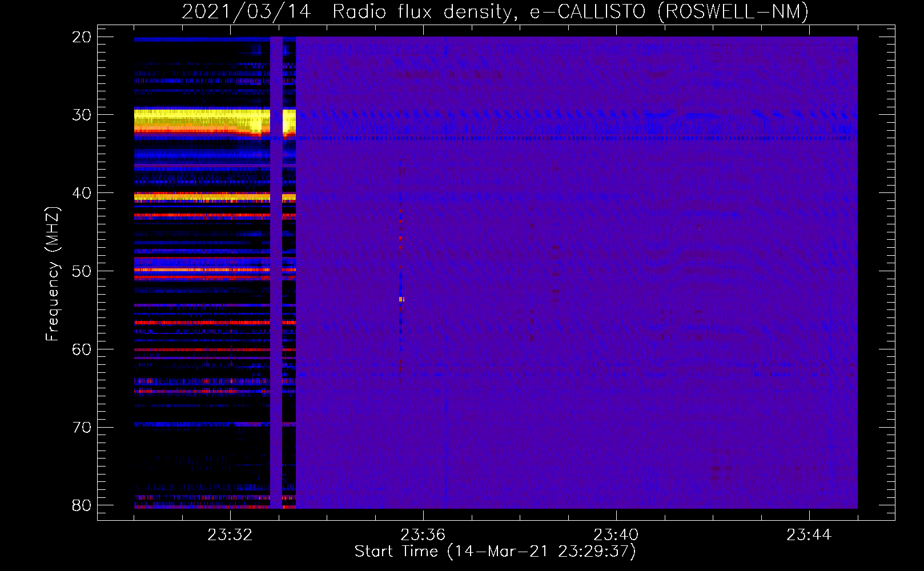
Task: Click the orange spot near 53 MHz after 23:35
Action: 401,299
